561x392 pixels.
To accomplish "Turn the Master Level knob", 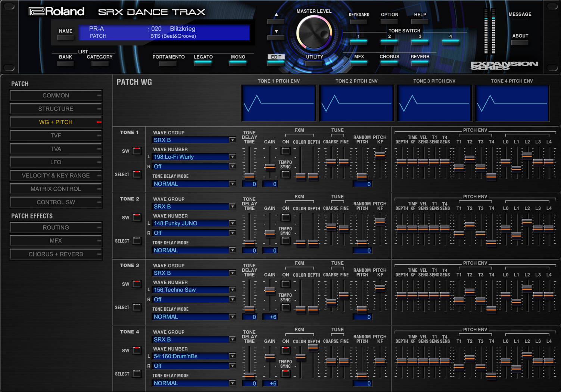I will click(x=314, y=33).
